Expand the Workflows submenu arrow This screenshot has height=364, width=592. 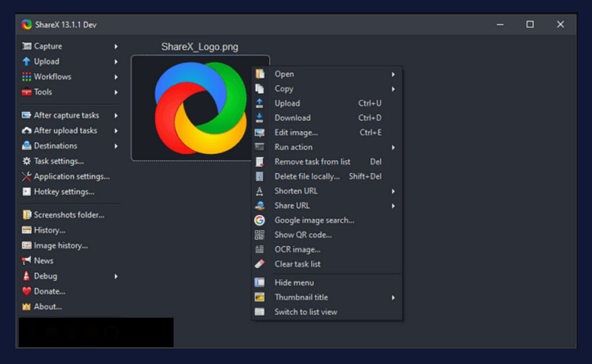pyautogui.click(x=116, y=77)
